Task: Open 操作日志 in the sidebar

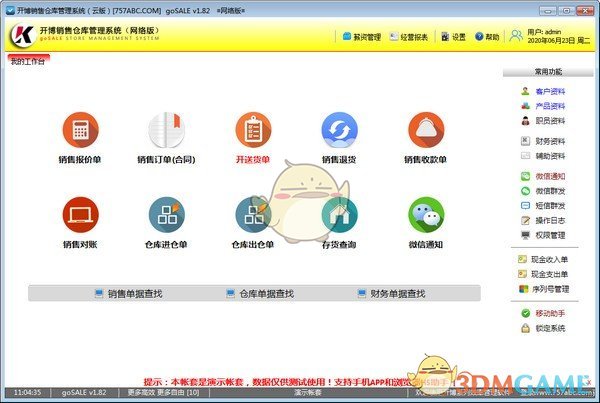Action: 543,220
